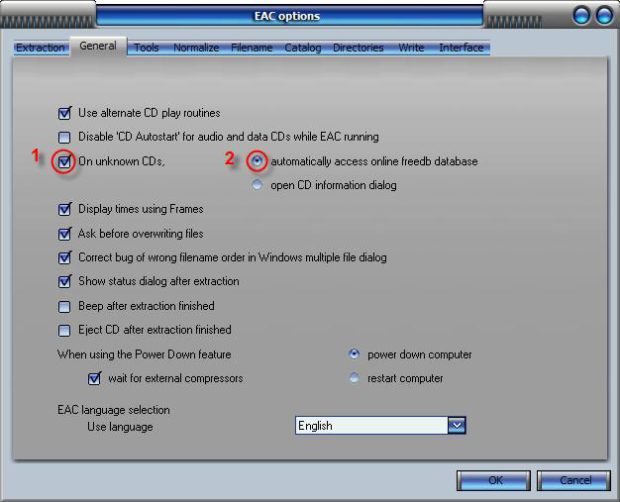Open the Tools tab

tap(146, 48)
